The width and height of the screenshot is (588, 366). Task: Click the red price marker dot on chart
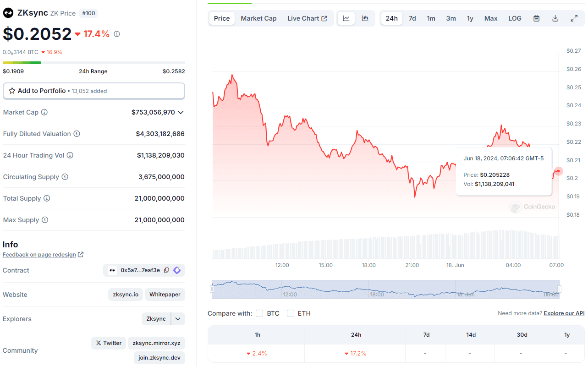pos(558,171)
